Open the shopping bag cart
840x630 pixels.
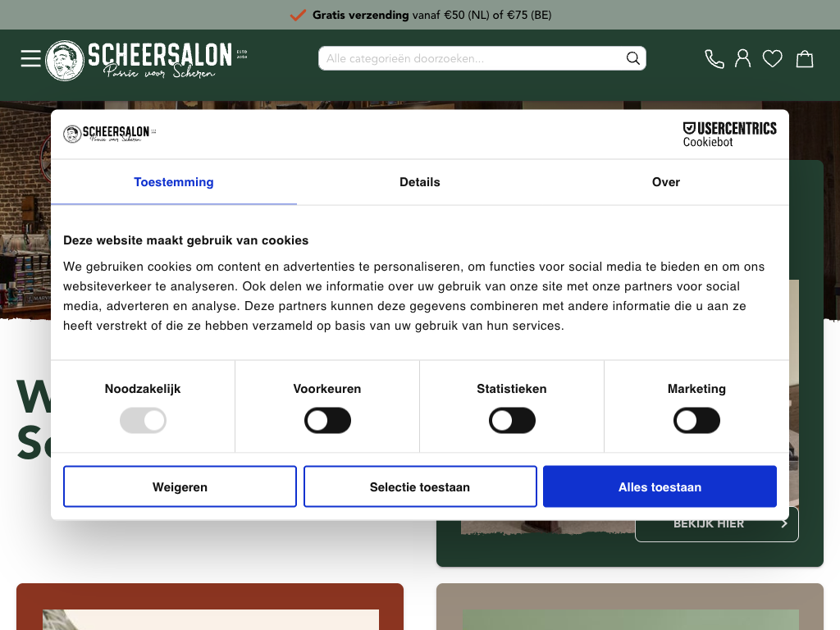805,59
